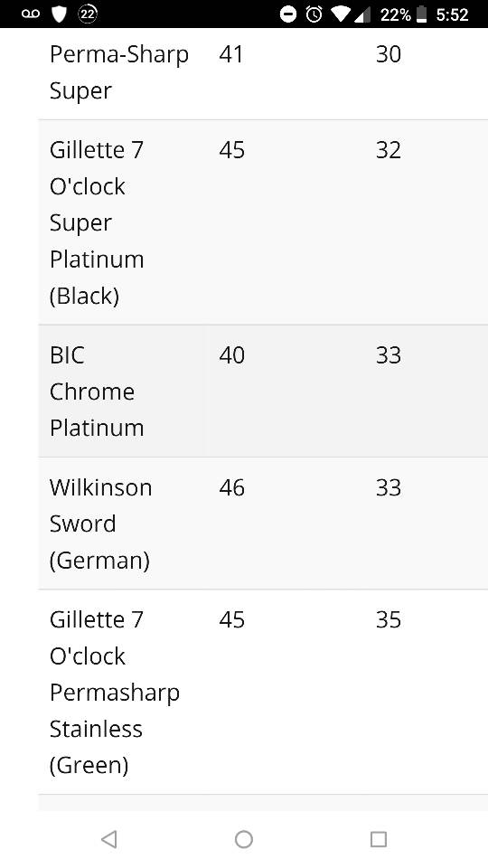Tap the Android home circle button
Screen dimensions: 488x868
point(243,839)
